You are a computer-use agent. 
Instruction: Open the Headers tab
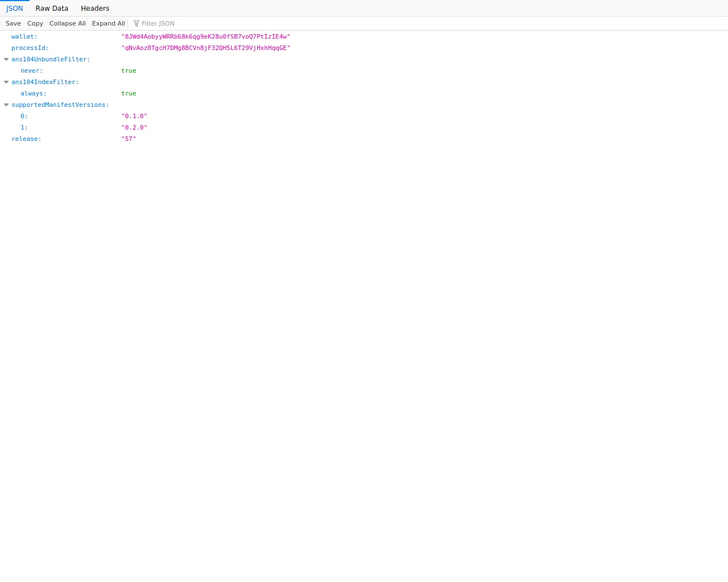[95, 9]
